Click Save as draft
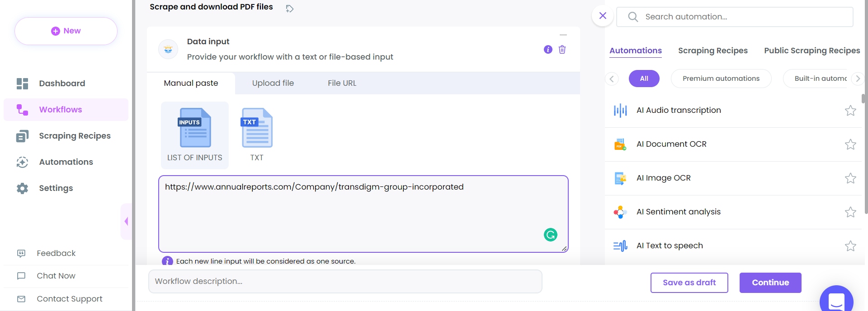Screen dimensions: 868x311 pos(689,283)
